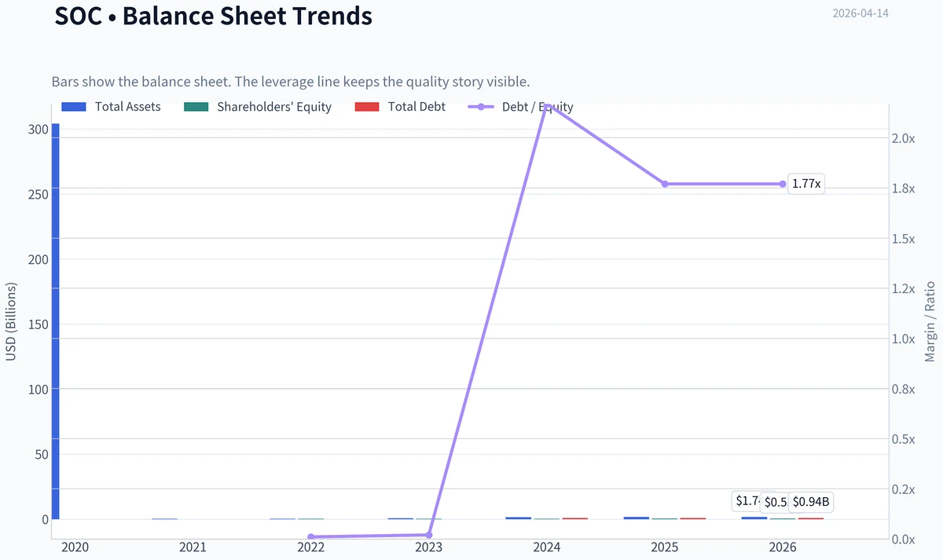Click the 150 tick on USD axis
Image resolution: width=943 pixels, height=560 pixels.
[x=39, y=324]
